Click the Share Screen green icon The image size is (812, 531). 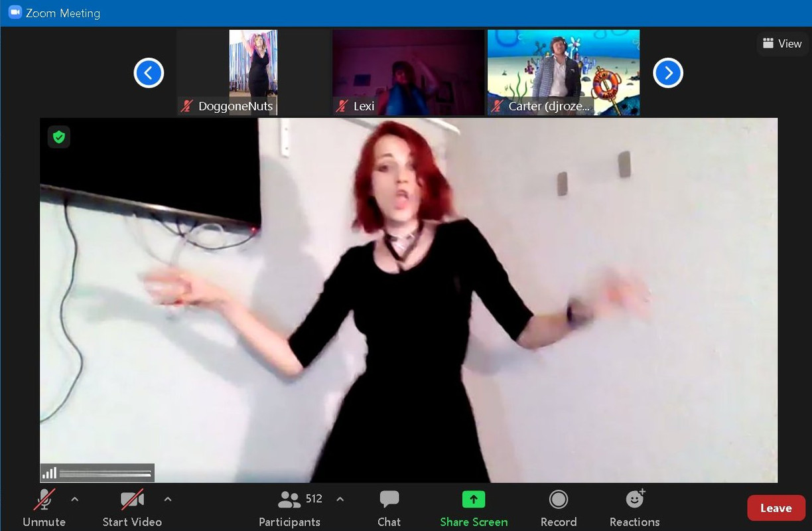[x=474, y=499]
